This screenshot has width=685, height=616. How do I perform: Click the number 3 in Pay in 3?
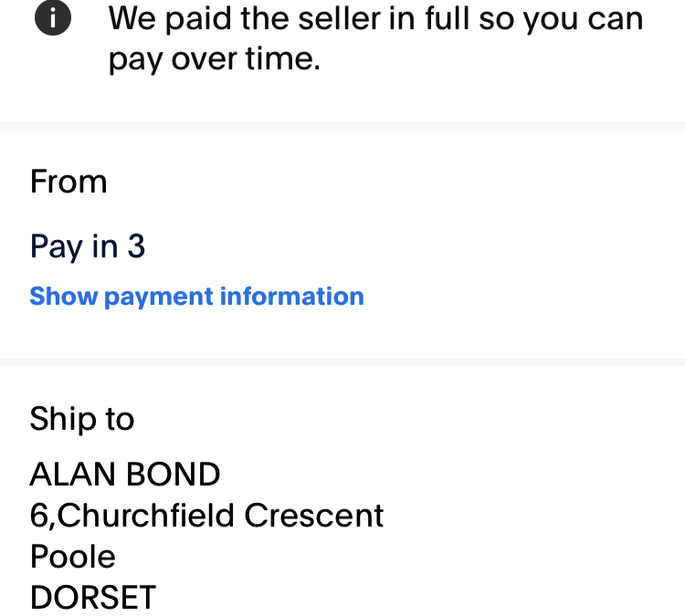pyautogui.click(x=136, y=247)
